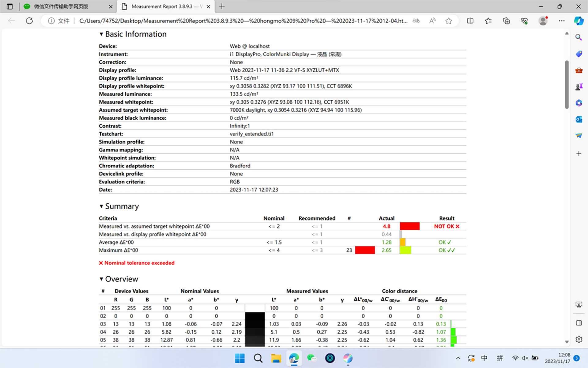Click the browser back arrow
Screen dimensions: 588x368
(11, 21)
